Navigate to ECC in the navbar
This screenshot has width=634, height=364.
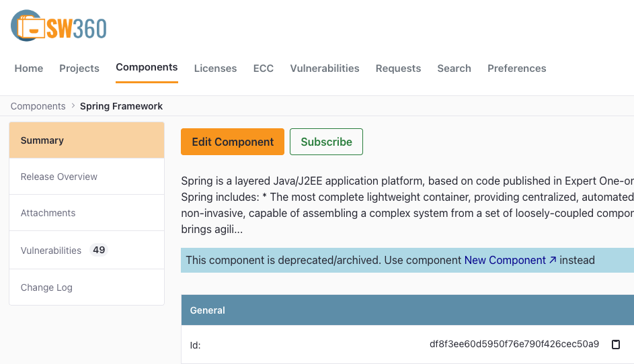point(263,69)
